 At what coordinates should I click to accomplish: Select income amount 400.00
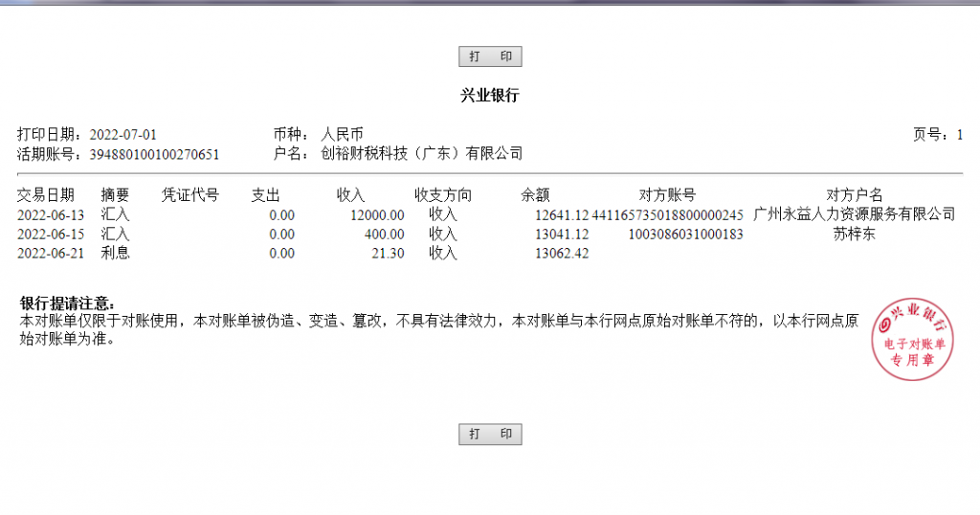(385, 235)
